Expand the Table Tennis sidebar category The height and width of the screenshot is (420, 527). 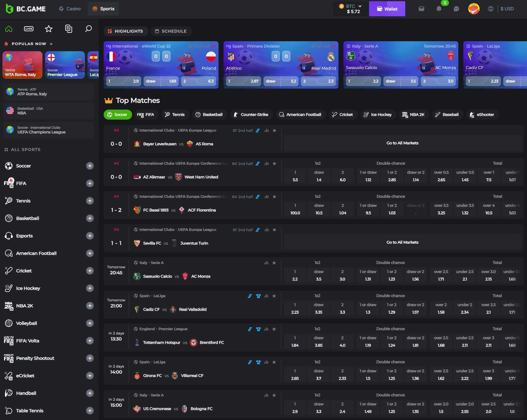click(x=90, y=411)
